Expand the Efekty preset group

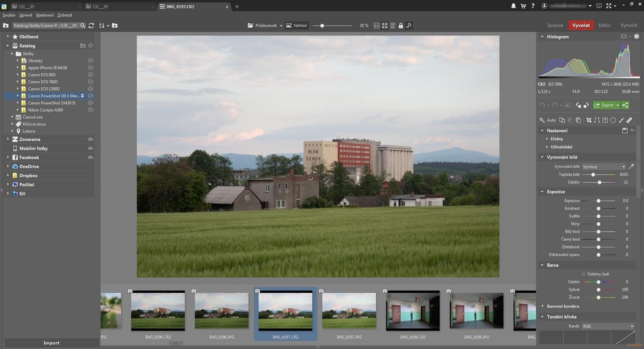coord(547,139)
